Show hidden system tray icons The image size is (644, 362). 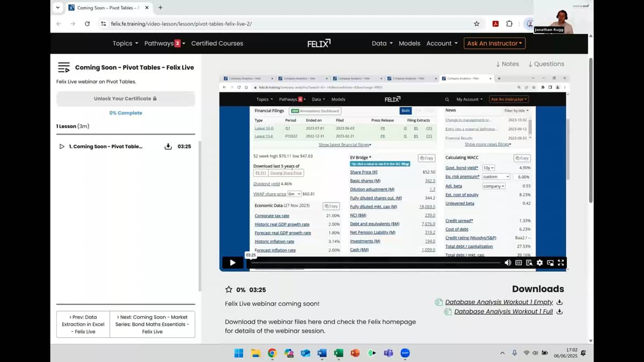[502, 353]
